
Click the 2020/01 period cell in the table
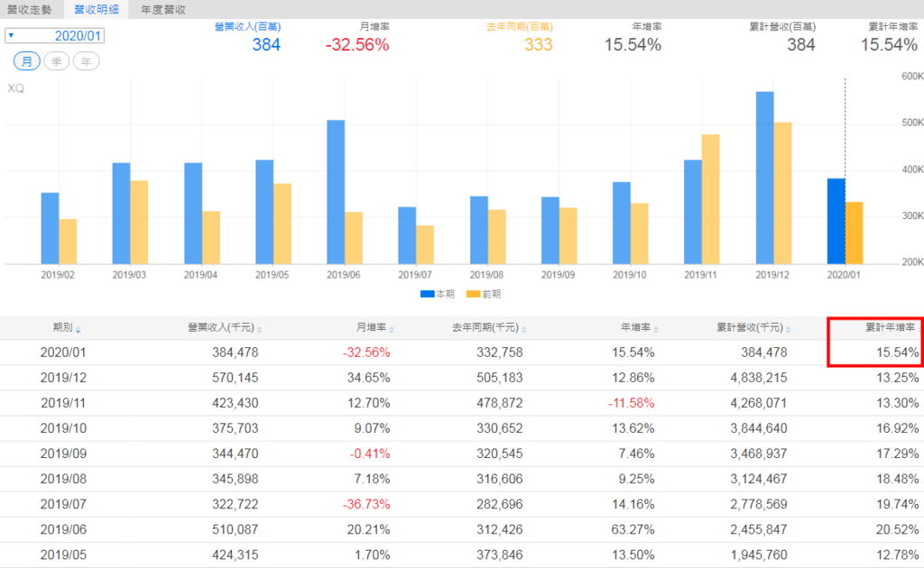pos(63,353)
